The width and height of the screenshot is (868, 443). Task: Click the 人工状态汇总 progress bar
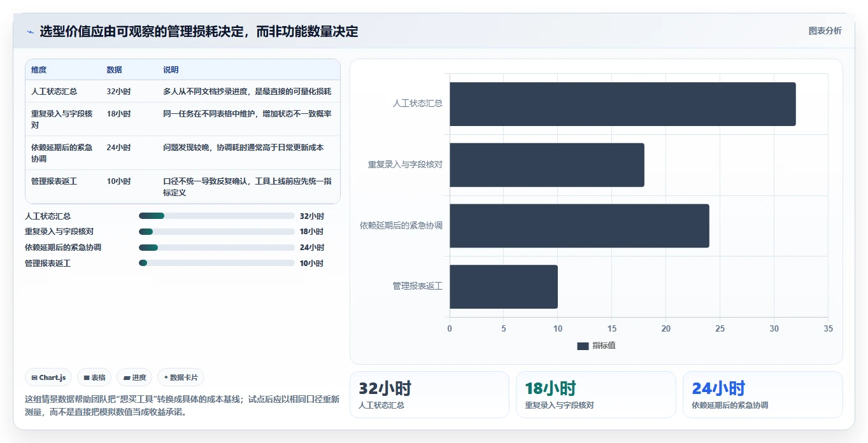(217, 216)
